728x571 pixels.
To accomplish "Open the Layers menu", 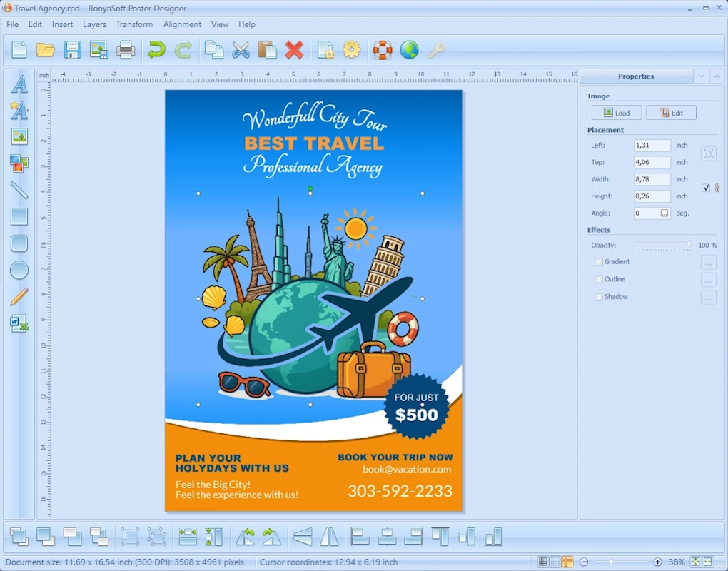I will click(x=94, y=24).
